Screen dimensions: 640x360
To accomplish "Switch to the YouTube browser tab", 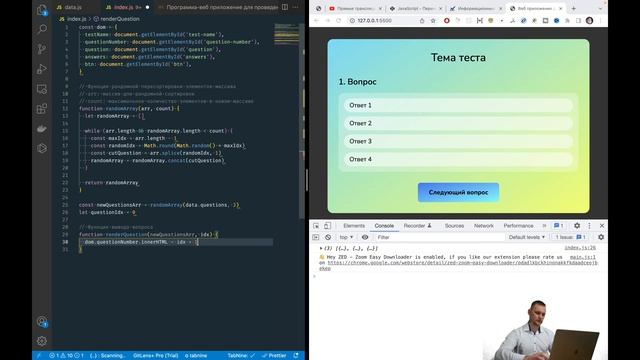I will coord(354,8).
